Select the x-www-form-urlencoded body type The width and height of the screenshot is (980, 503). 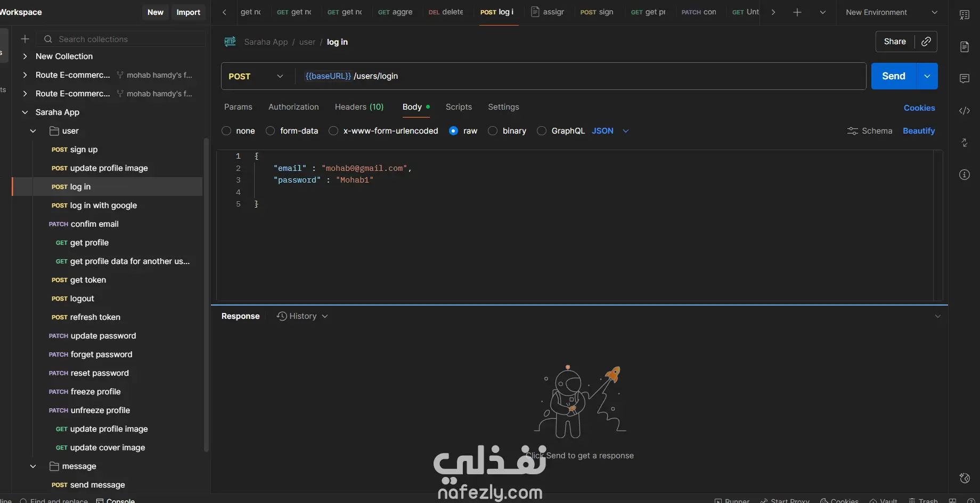tap(333, 131)
